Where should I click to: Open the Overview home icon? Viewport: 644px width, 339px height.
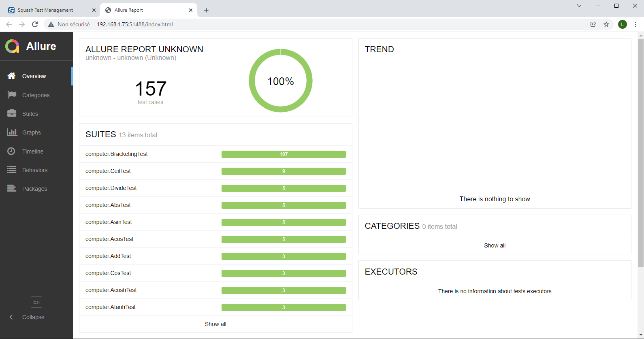(x=12, y=76)
